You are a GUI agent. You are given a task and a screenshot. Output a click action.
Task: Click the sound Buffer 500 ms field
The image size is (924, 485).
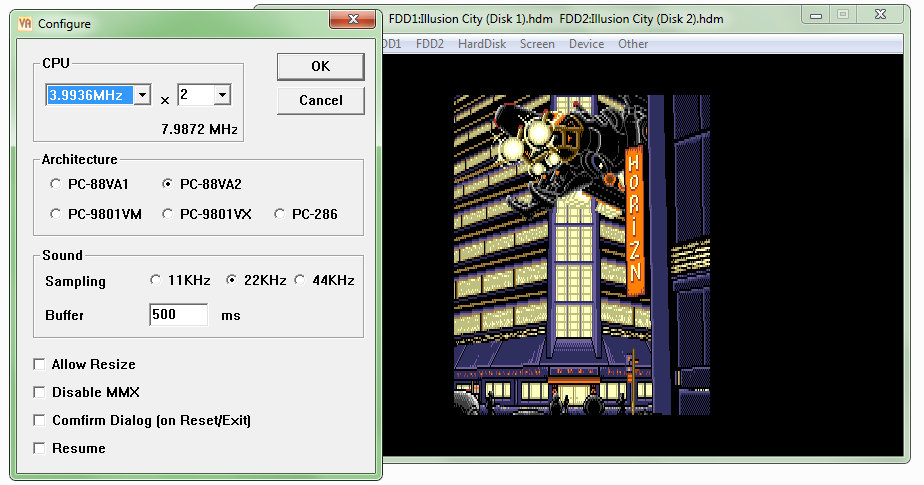tap(179, 315)
